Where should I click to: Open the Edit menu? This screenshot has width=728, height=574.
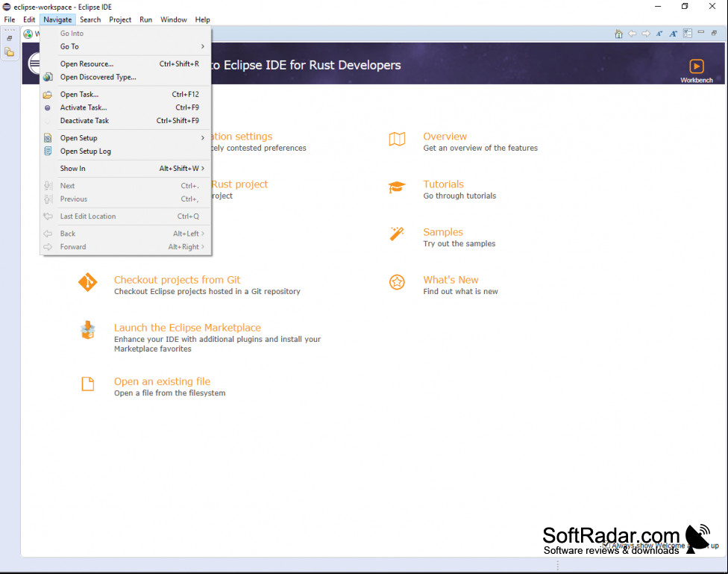point(29,19)
